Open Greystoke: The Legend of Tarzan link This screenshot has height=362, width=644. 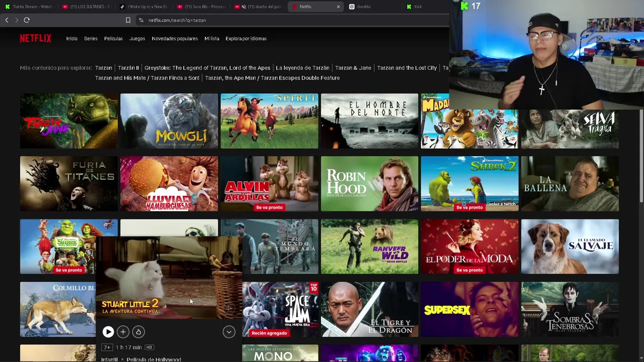[x=207, y=68]
